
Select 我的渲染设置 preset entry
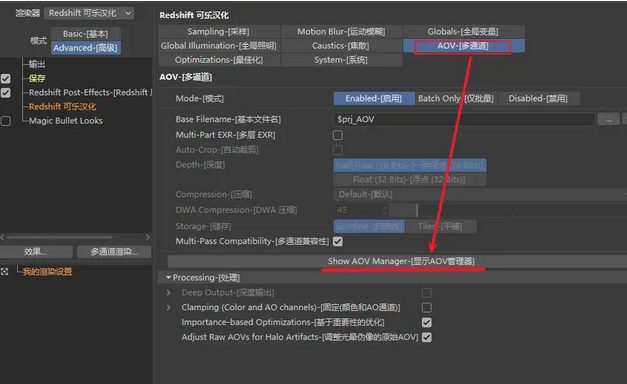(47, 272)
